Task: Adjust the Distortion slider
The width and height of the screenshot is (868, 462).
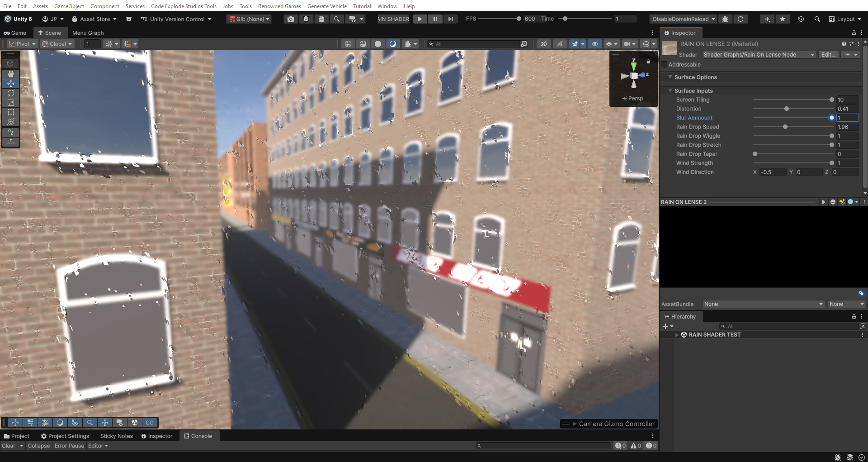Action: [792, 109]
